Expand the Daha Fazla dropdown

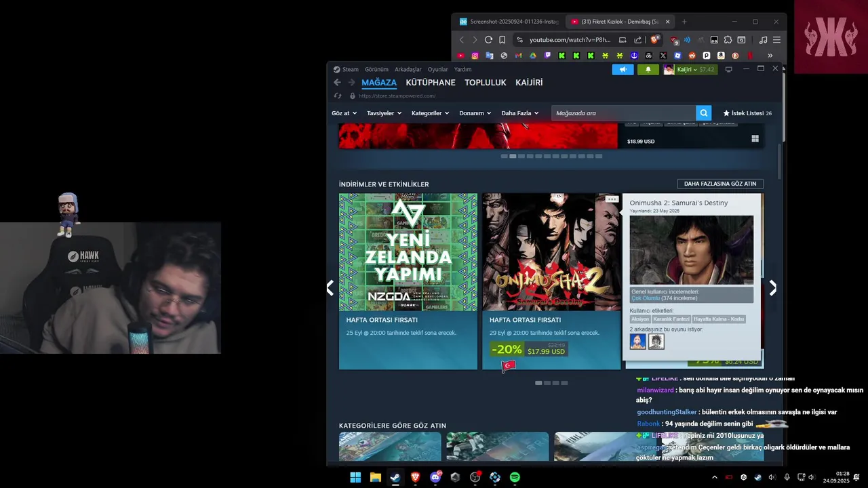[519, 113]
